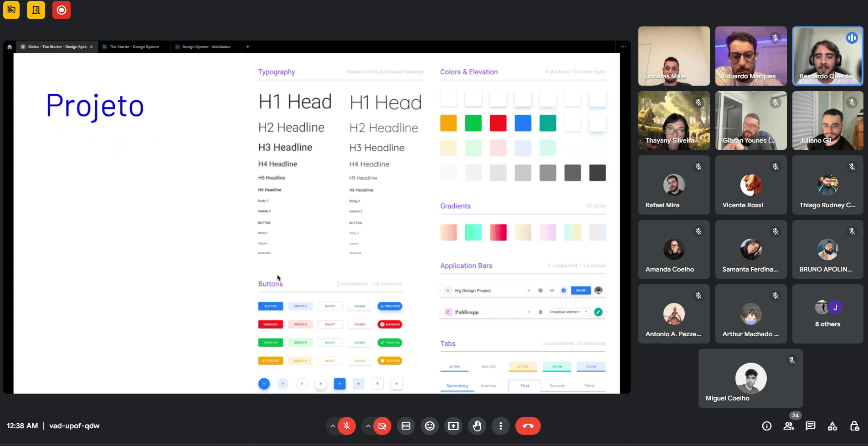Expand microphone audio settings
The height and width of the screenshot is (446, 868).
click(333, 426)
